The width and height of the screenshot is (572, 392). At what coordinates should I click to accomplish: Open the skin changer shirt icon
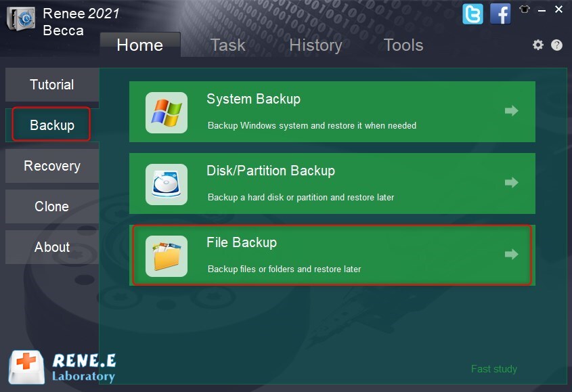(x=524, y=9)
